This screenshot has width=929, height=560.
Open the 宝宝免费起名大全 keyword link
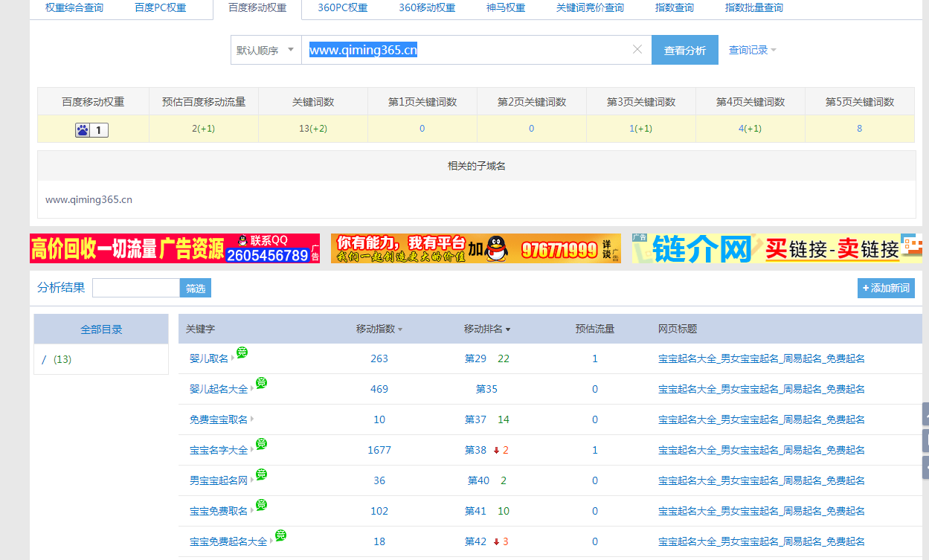(x=228, y=541)
